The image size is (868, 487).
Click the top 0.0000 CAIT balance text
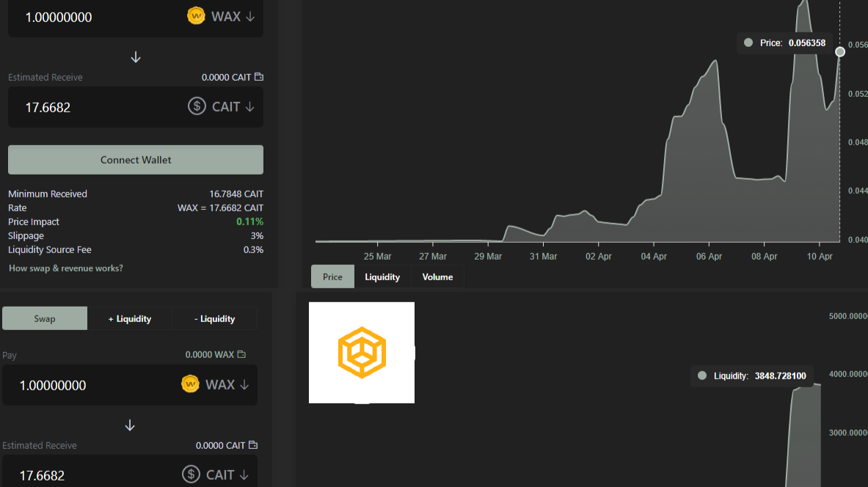(x=227, y=78)
